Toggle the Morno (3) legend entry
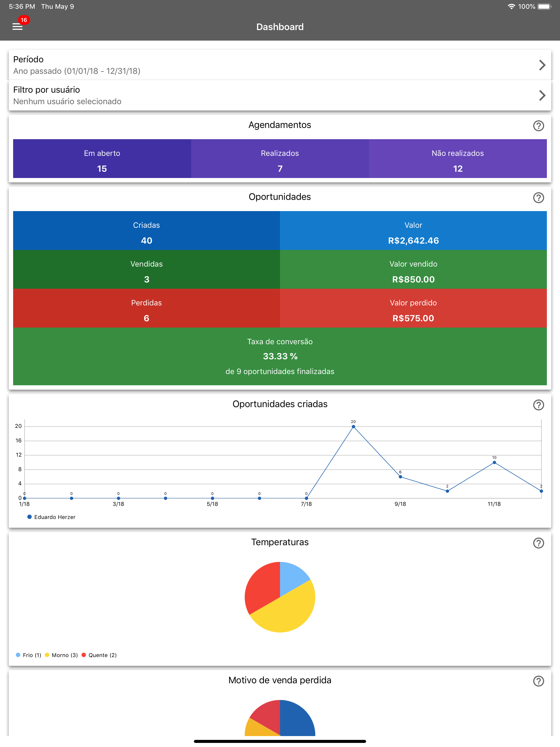Image resolution: width=560 pixels, height=747 pixels. [x=61, y=655]
